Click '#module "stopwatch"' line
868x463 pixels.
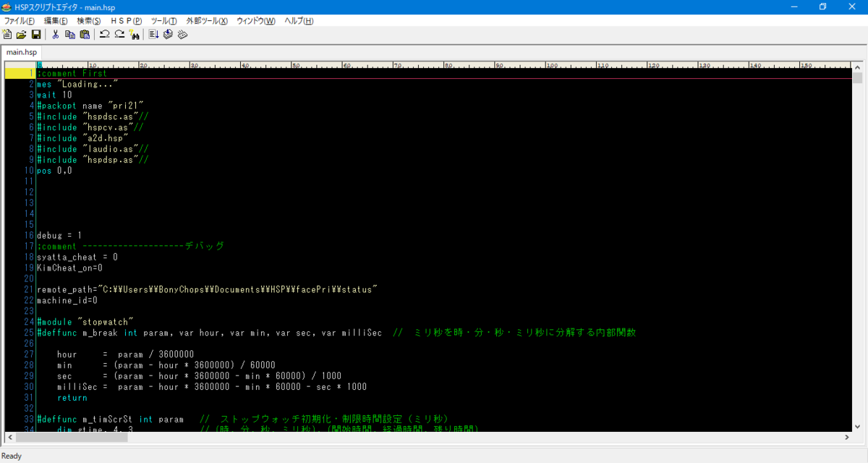coord(85,322)
